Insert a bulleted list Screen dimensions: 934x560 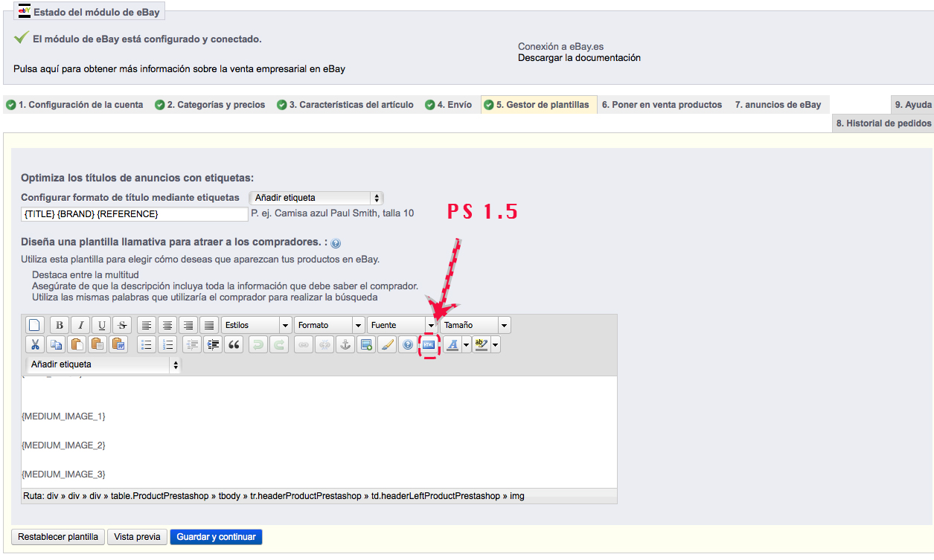(x=147, y=344)
